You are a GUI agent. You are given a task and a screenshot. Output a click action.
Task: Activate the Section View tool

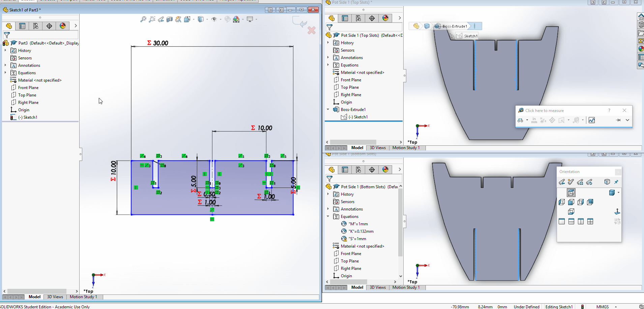tap(170, 19)
